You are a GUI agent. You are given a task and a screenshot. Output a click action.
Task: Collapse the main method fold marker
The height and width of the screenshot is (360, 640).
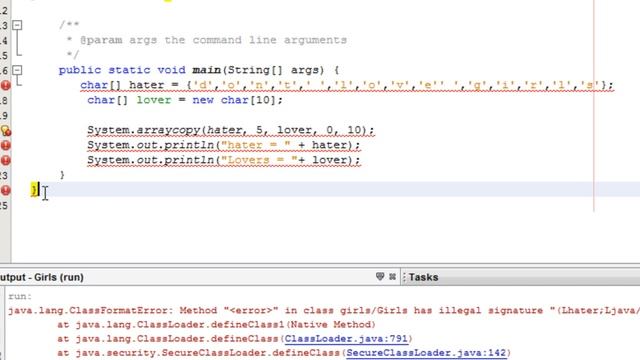[x=17, y=70]
